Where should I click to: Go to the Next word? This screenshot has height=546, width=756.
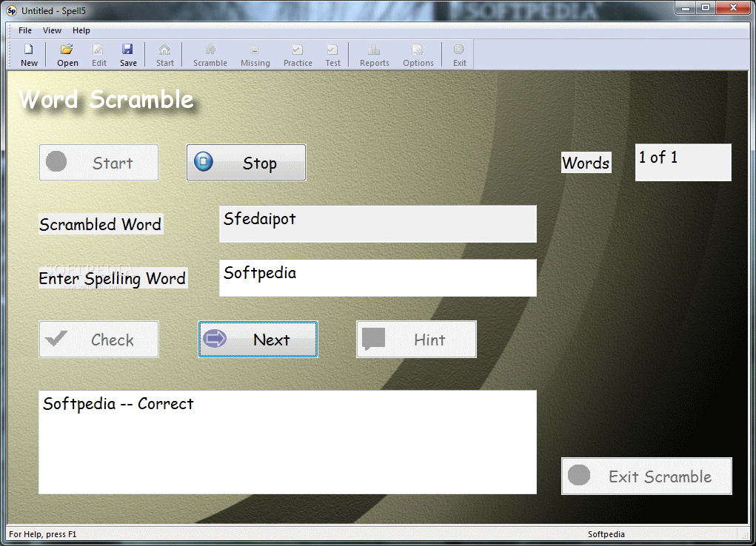(258, 340)
